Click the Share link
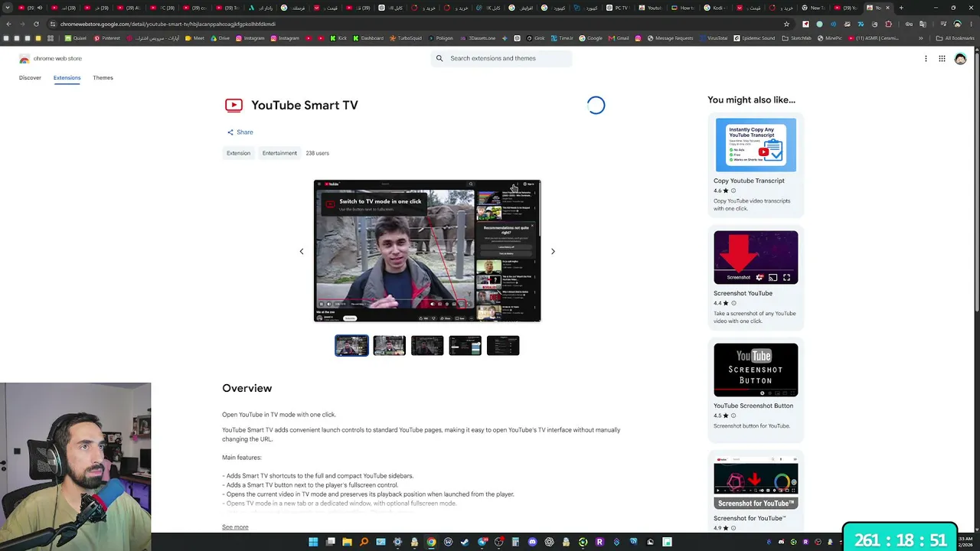The image size is (980, 551). click(x=240, y=132)
